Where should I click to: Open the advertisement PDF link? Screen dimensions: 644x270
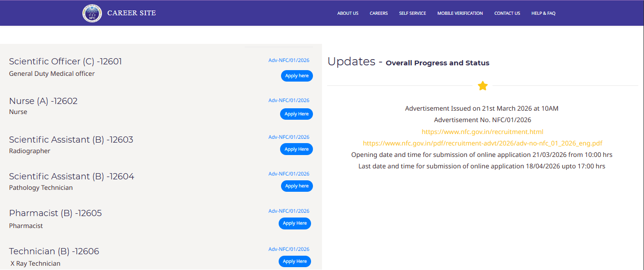pyautogui.click(x=483, y=143)
